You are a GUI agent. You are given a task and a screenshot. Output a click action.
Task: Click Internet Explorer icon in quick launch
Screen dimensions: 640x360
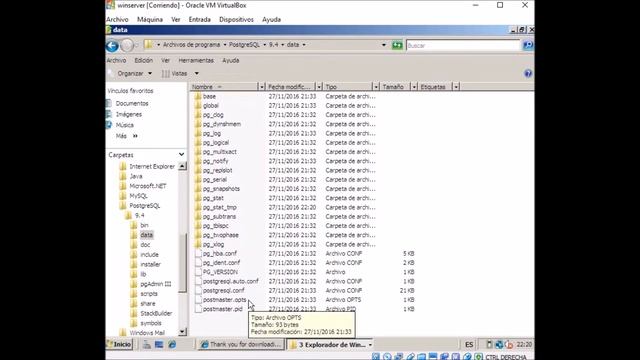(172, 344)
